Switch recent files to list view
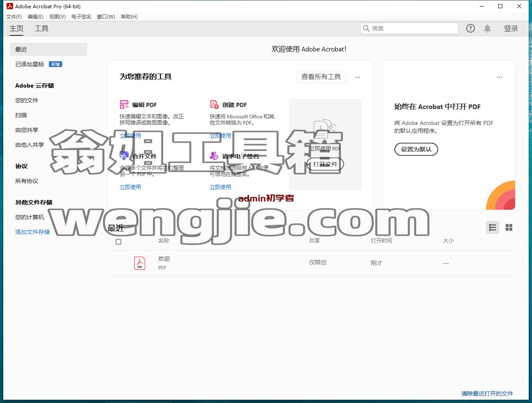Viewport: 532px width, 403px height. point(493,227)
